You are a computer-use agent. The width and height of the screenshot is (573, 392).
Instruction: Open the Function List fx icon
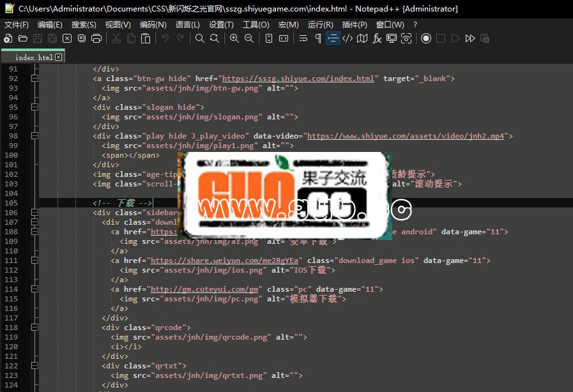click(x=377, y=38)
